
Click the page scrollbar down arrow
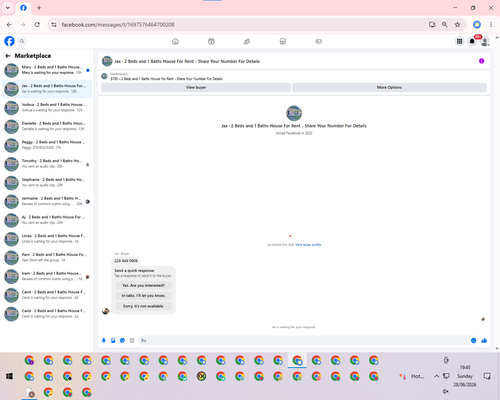tap(497, 349)
